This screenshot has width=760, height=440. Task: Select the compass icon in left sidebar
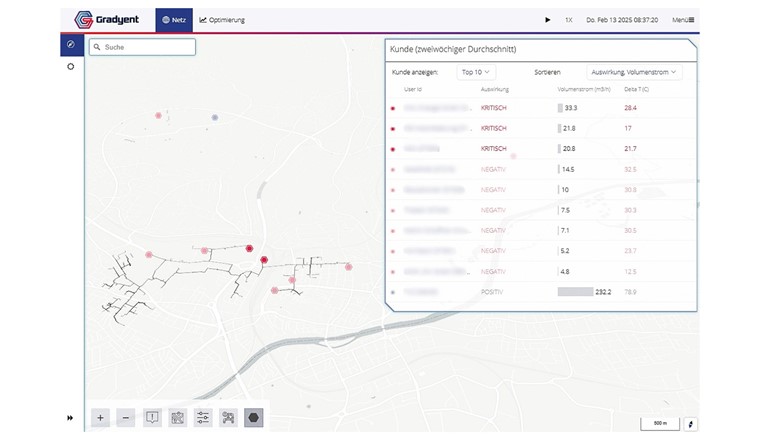(x=70, y=45)
